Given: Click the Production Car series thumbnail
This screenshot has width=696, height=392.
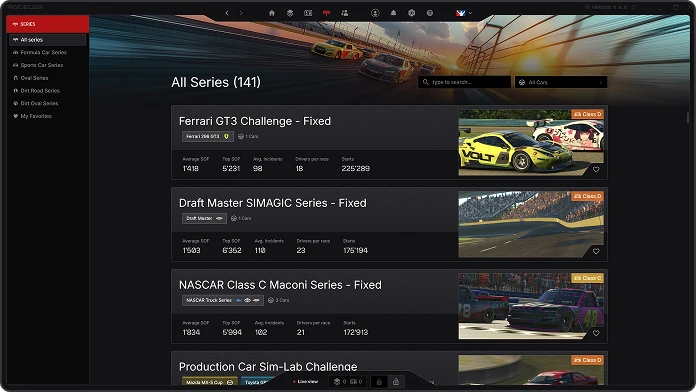Looking at the screenshot, I should click(531, 370).
